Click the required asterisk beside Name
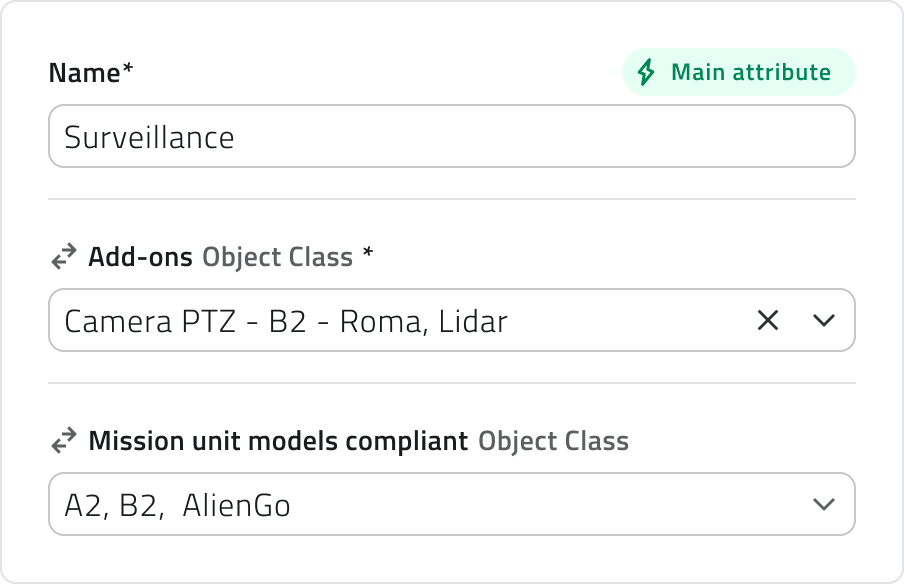Image resolution: width=904 pixels, height=584 pixels. (128, 71)
